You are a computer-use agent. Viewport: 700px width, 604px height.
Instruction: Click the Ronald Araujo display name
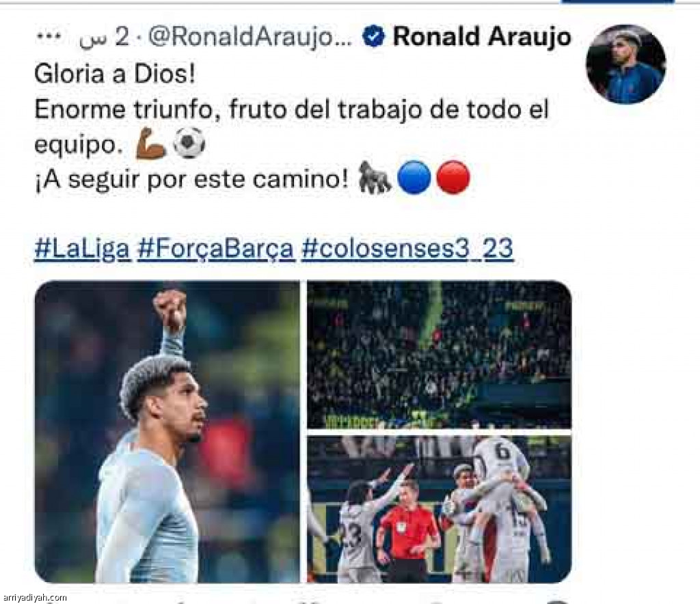click(x=482, y=37)
